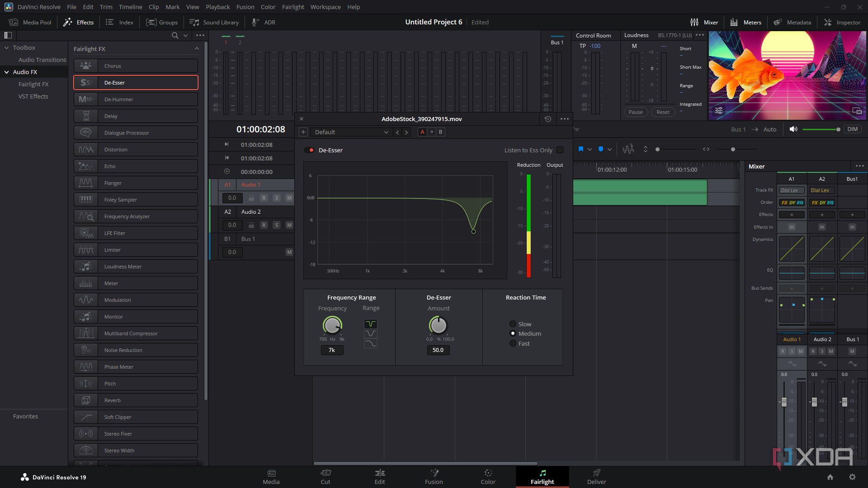Solo the Audio 2 track

coord(277,225)
